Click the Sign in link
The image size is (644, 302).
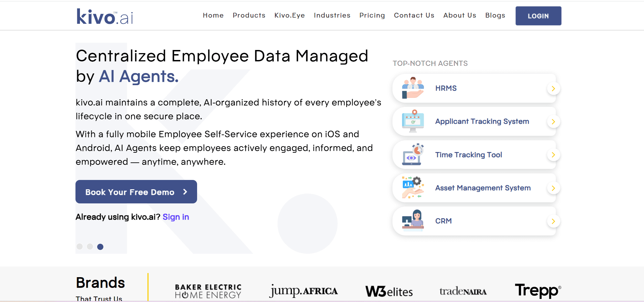(176, 217)
